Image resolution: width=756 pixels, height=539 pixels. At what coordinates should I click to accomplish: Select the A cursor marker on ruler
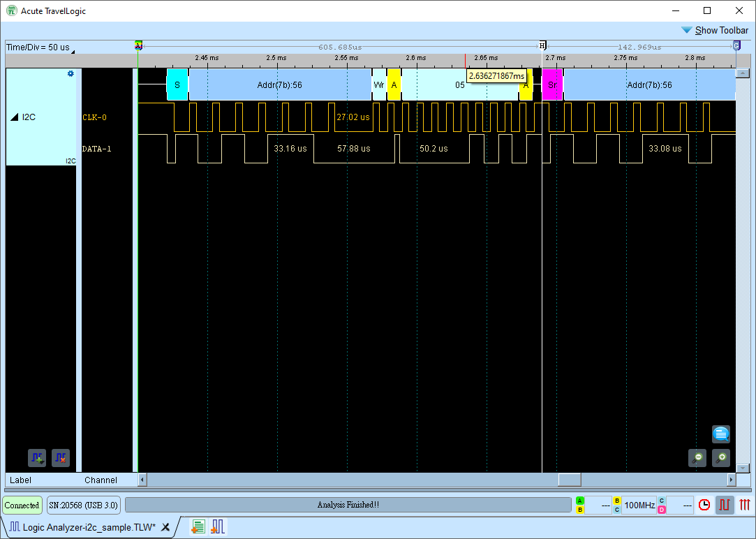138,46
